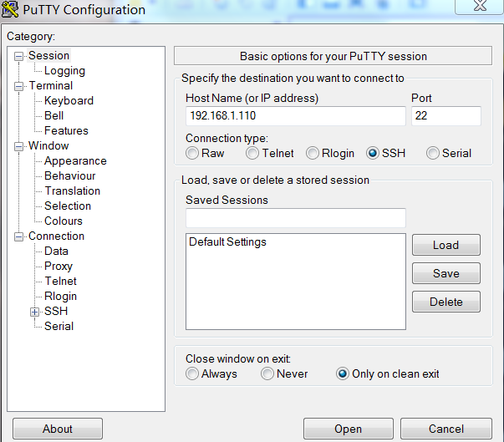Open the Behaviour settings category

(69, 176)
